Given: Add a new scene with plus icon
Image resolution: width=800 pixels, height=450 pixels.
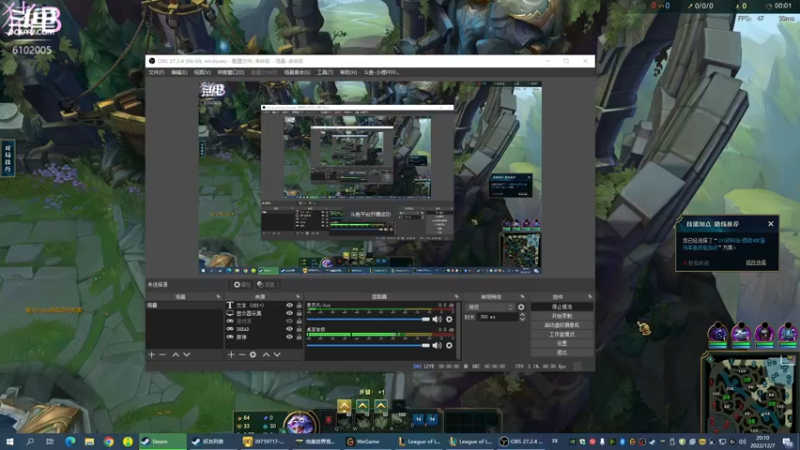Looking at the screenshot, I should point(152,354).
